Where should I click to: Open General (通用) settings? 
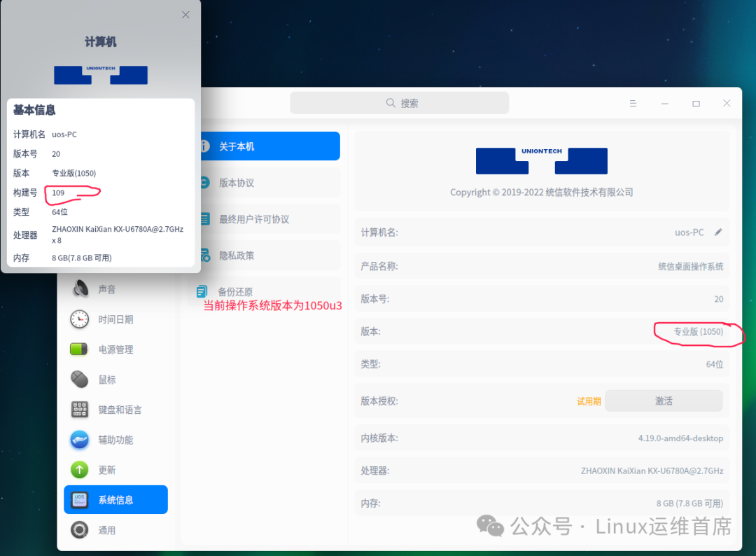click(115, 530)
